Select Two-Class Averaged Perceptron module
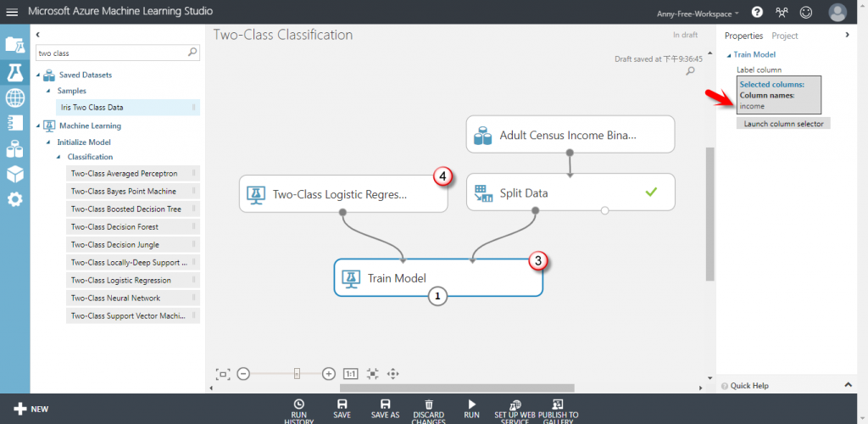 [x=133, y=174]
